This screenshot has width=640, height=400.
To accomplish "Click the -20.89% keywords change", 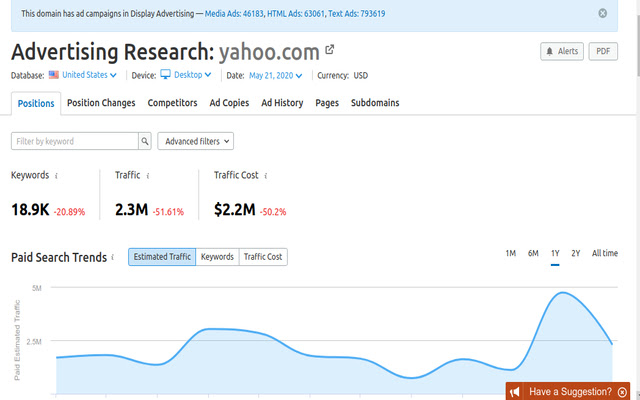I will (x=69, y=212).
